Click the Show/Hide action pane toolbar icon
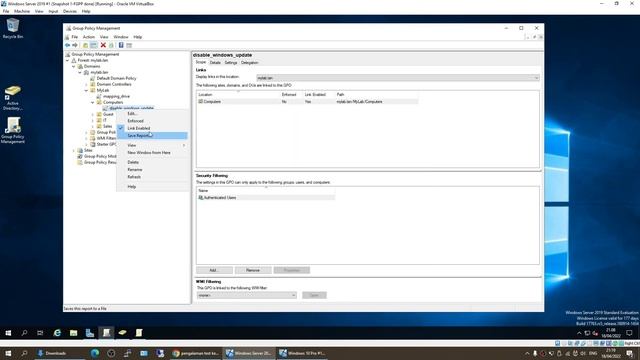Image resolution: width=640 pixels, height=360 pixels. click(x=129, y=45)
